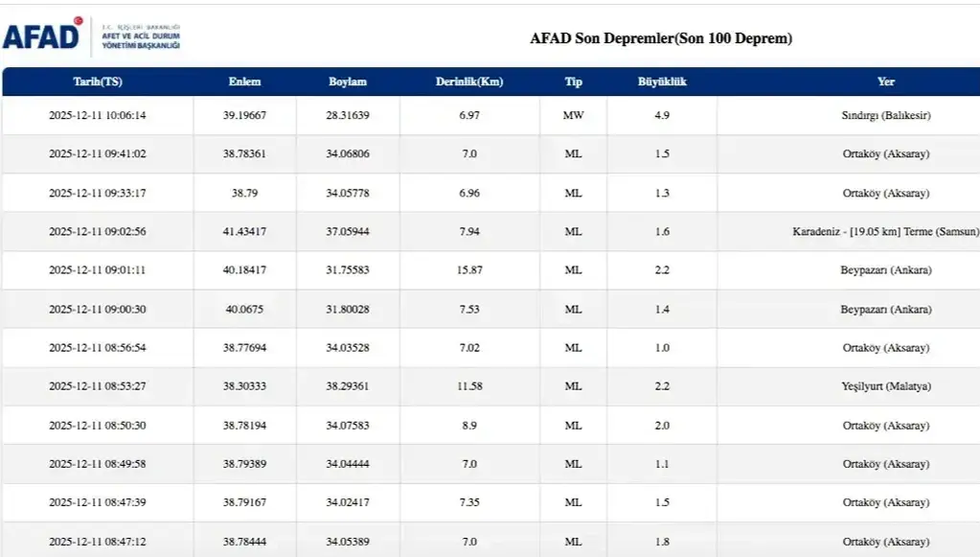
Task: Click the 4.9 magnitude value
Action: (662, 115)
